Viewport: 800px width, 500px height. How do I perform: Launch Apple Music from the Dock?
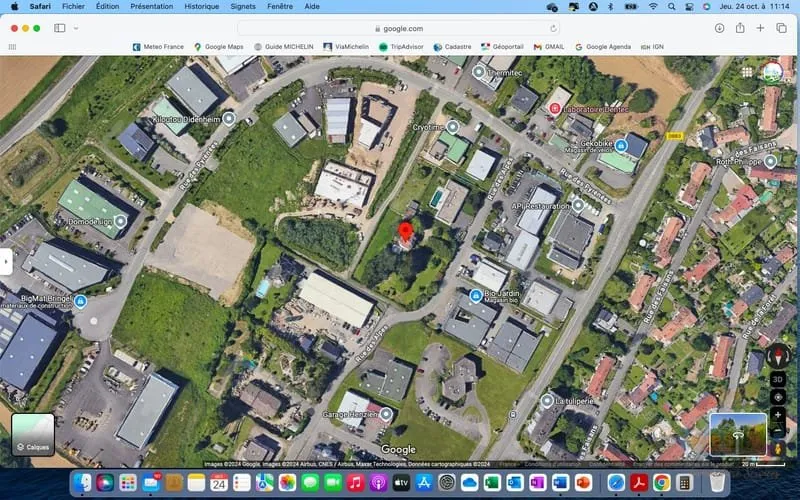tap(355, 482)
